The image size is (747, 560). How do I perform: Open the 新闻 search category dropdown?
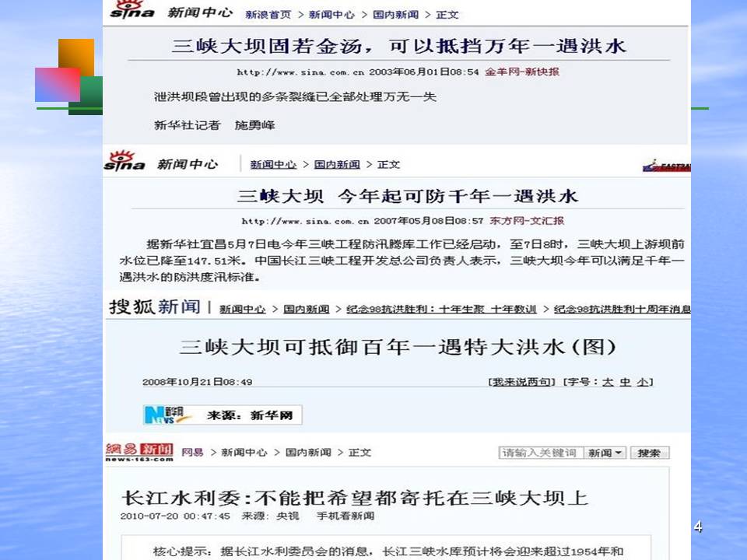[605, 453]
